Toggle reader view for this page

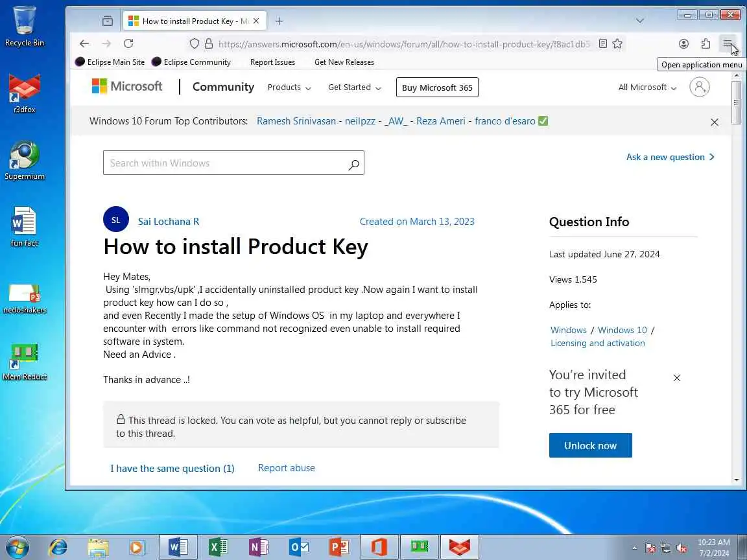pyautogui.click(x=602, y=44)
